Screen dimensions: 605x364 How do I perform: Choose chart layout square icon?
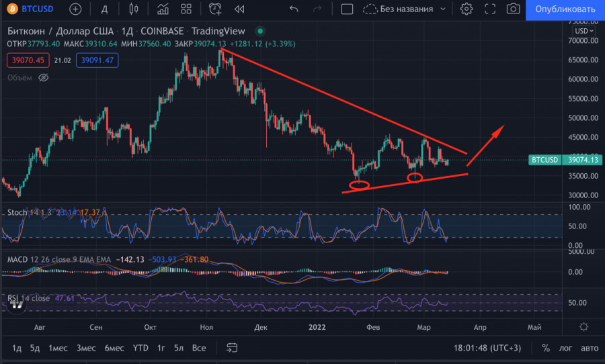point(347,9)
